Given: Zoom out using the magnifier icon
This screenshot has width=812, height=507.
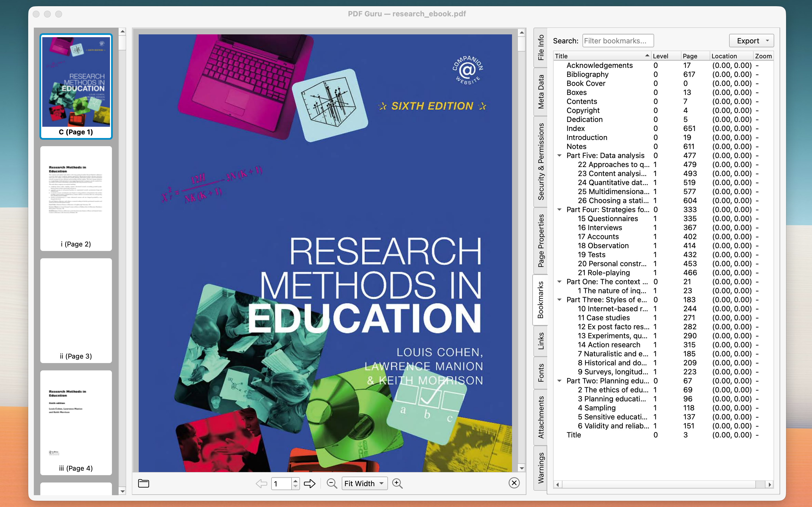Looking at the screenshot, I should click(332, 483).
